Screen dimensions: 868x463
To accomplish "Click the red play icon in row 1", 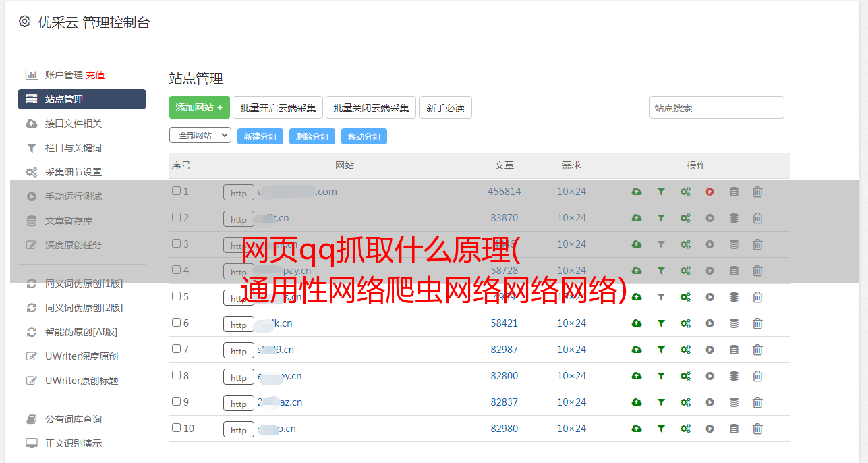I will [x=710, y=192].
